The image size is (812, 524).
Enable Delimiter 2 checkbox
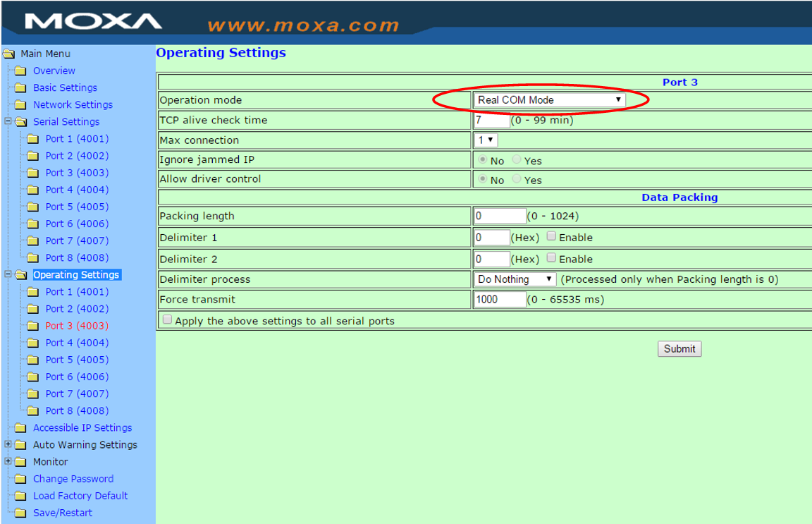tap(551, 257)
